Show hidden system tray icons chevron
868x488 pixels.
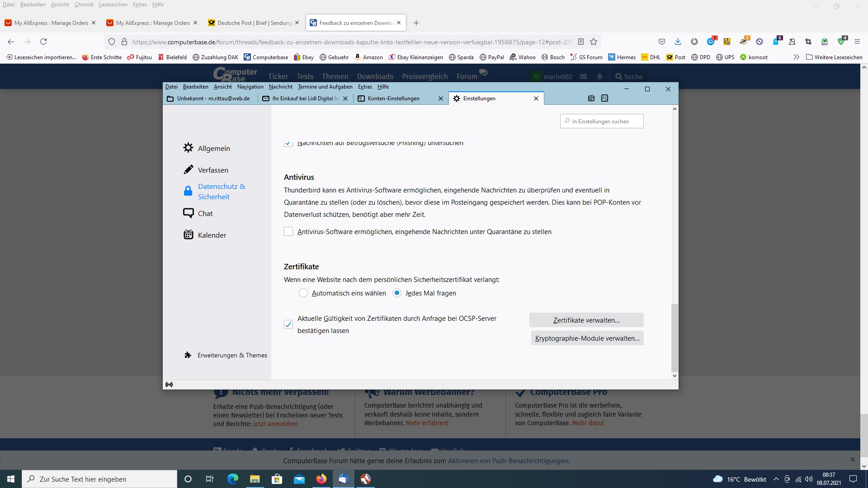tap(776, 479)
